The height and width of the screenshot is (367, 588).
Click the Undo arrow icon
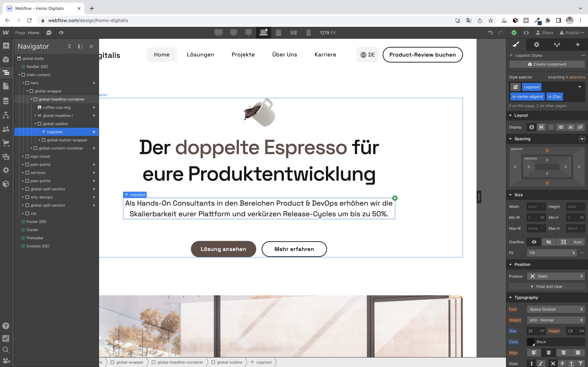pos(490,33)
